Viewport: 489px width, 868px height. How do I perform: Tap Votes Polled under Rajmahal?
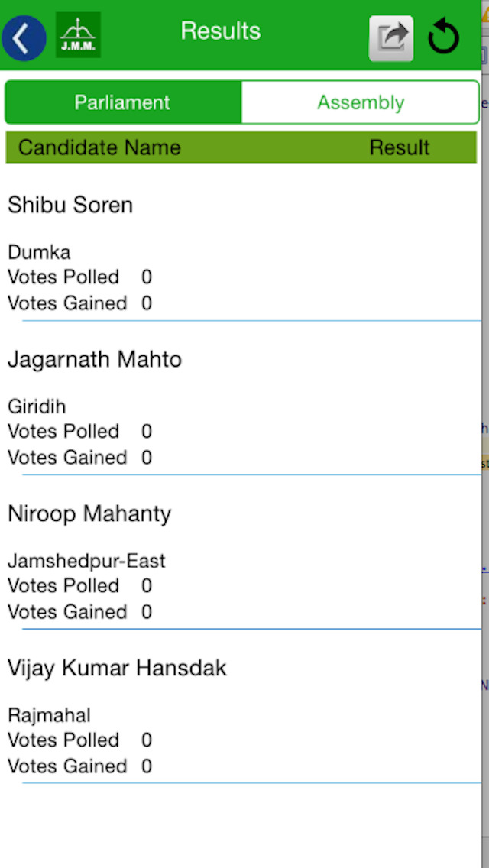(x=63, y=740)
